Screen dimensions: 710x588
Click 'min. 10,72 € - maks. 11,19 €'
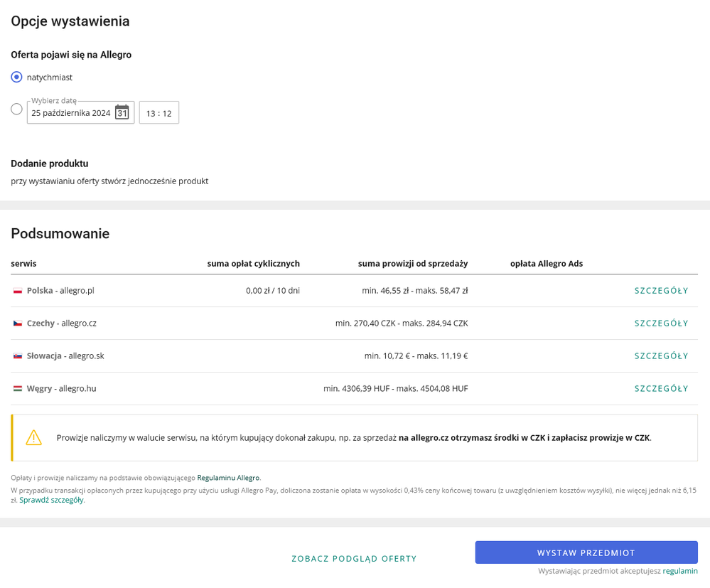point(416,356)
